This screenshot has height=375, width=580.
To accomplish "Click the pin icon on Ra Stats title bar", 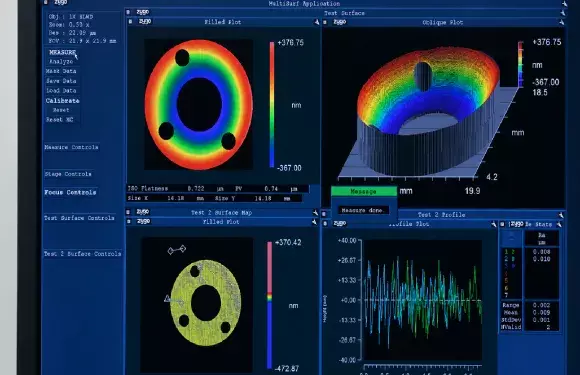I will [x=559, y=224].
